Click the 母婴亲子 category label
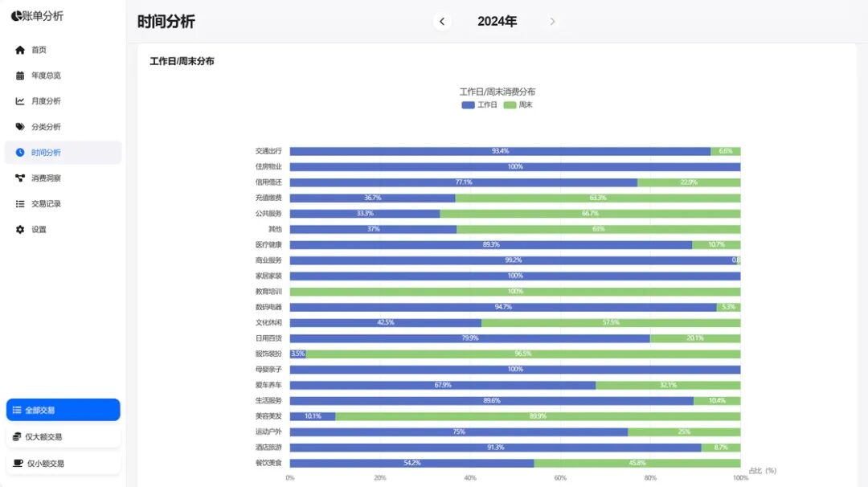Image resolution: width=868 pixels, height=487 pixels. 268,369
